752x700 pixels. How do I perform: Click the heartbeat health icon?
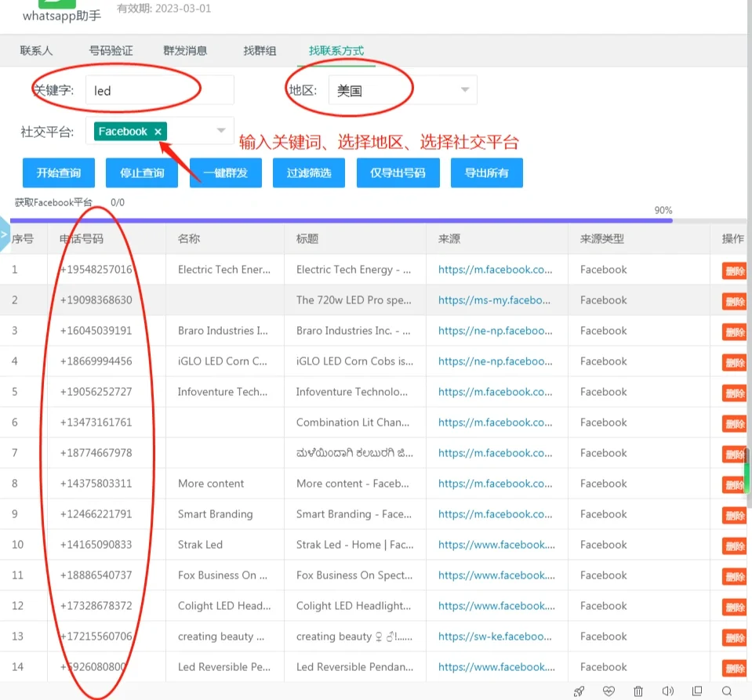(x=609, y=691)
